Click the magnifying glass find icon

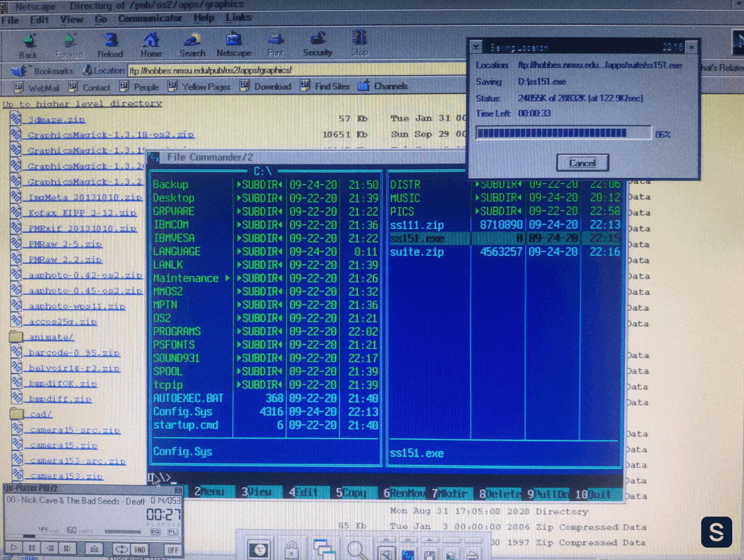[x=357, y=549]
